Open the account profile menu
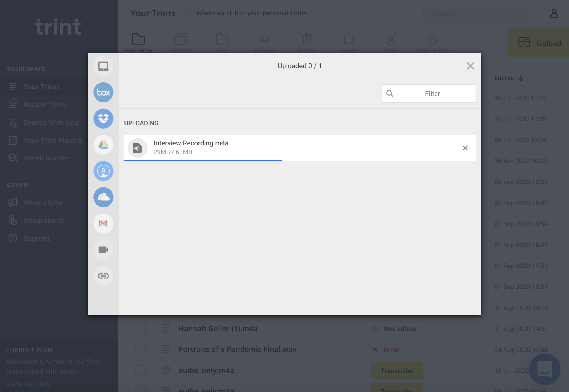Screen dimensions: 569x392 click(554, 13)
